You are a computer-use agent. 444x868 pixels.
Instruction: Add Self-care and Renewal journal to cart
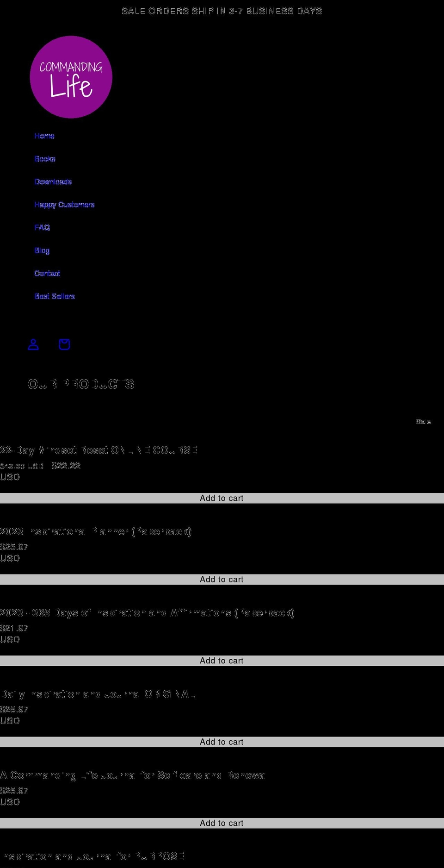[x=222, y=823]
